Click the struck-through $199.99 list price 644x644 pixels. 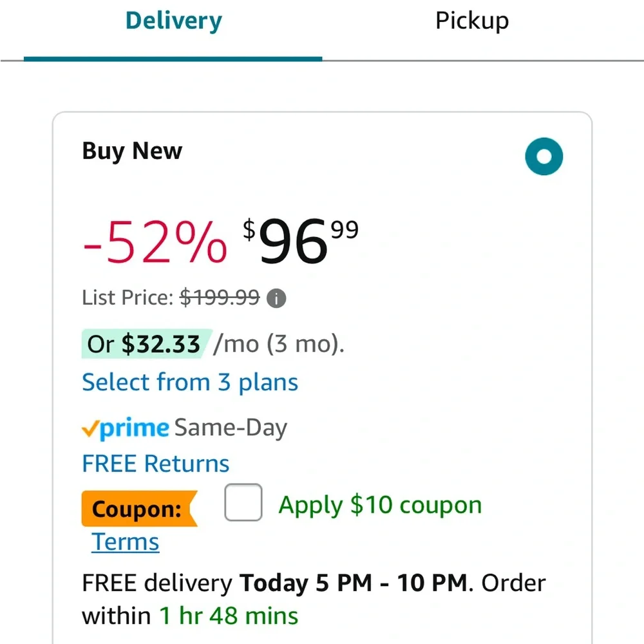point(220,298)
